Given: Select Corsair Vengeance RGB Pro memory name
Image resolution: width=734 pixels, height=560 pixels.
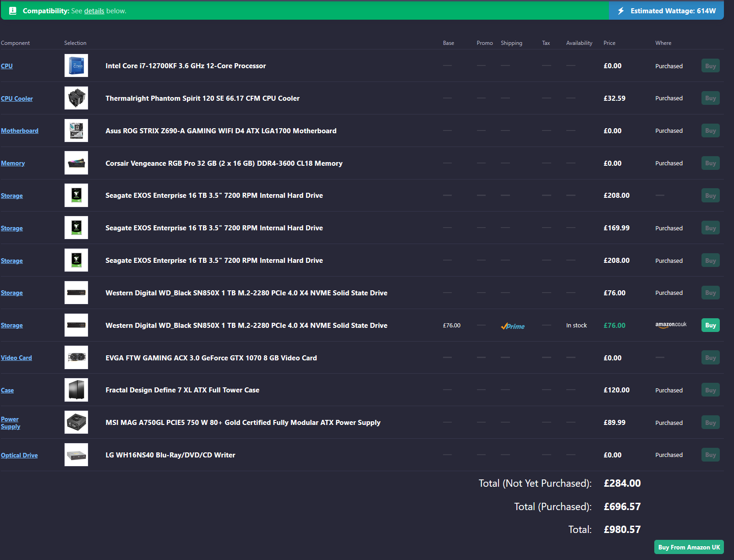Looking at the screenshot, I should click(224, 163).
